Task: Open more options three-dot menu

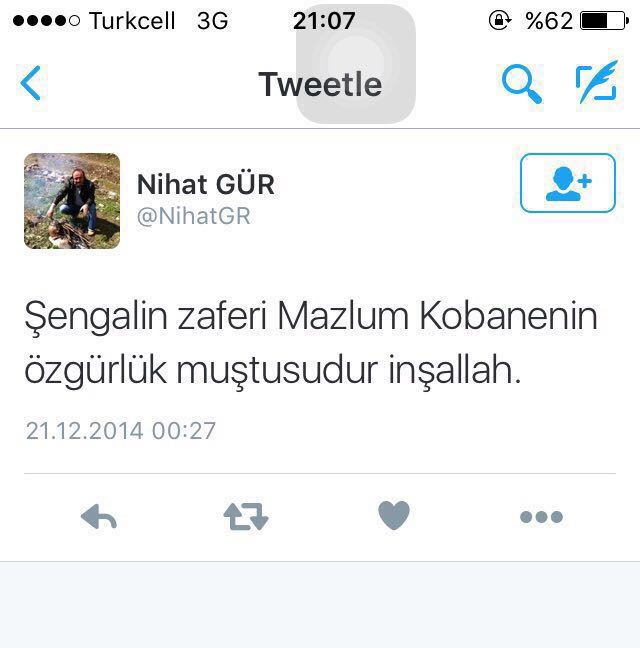Action: [541, 517]
